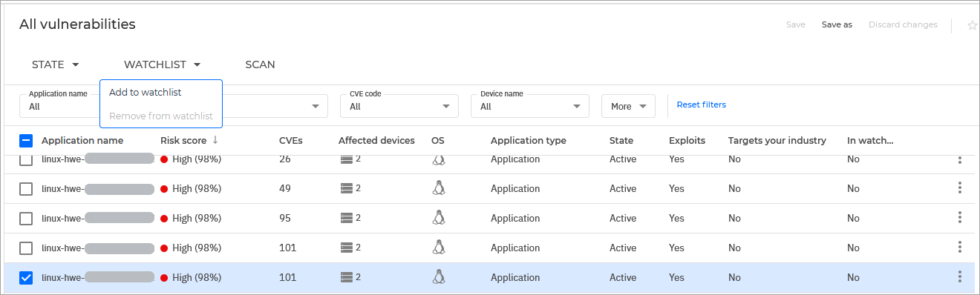Screen dimensions: 980x295
Task: Click the Exploits column header
Action: [x=687, y=140]
